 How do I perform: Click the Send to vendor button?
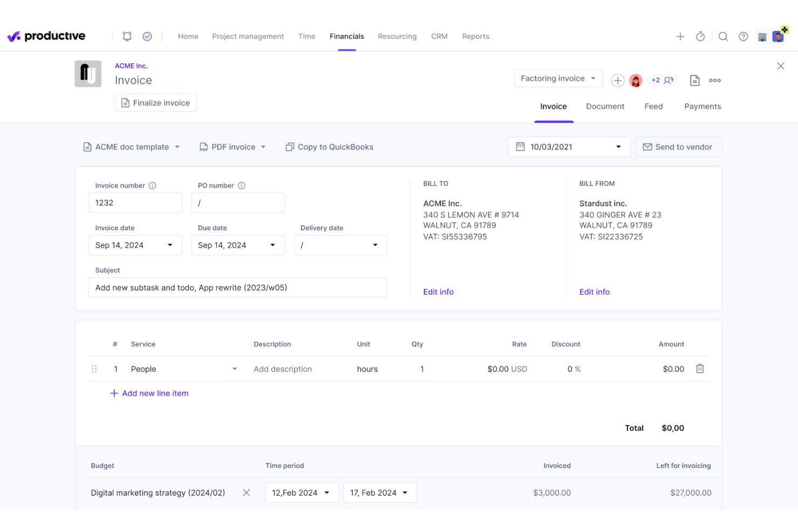pos(678,147)
